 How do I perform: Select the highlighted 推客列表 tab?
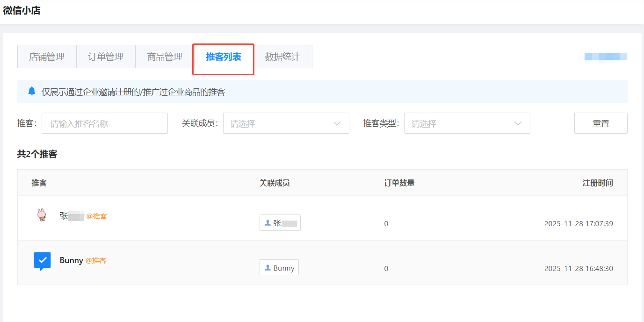[224, 57]
